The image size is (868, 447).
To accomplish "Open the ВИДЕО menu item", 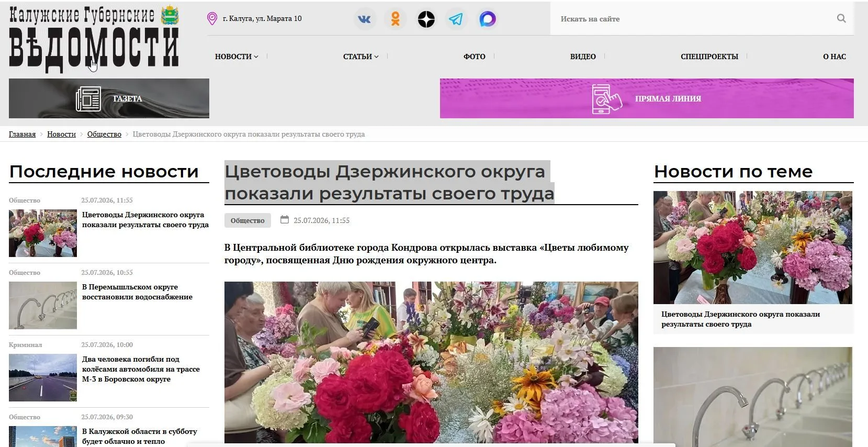I will (583, 57).
